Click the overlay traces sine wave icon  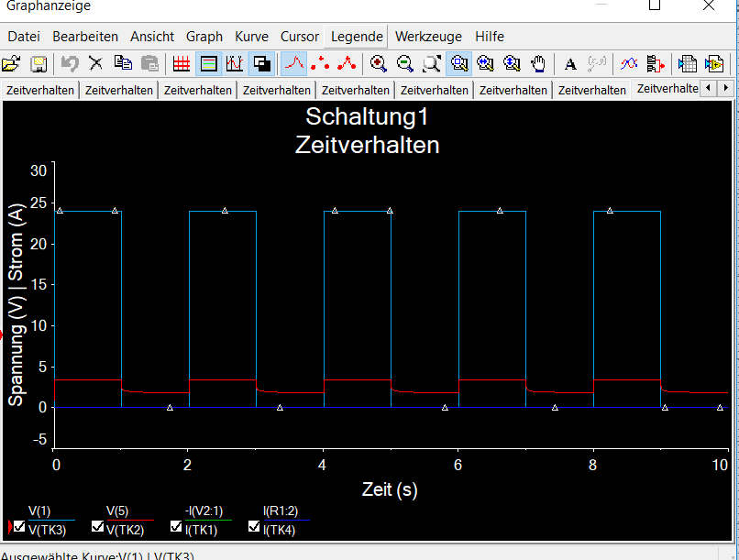coord(629,63)
